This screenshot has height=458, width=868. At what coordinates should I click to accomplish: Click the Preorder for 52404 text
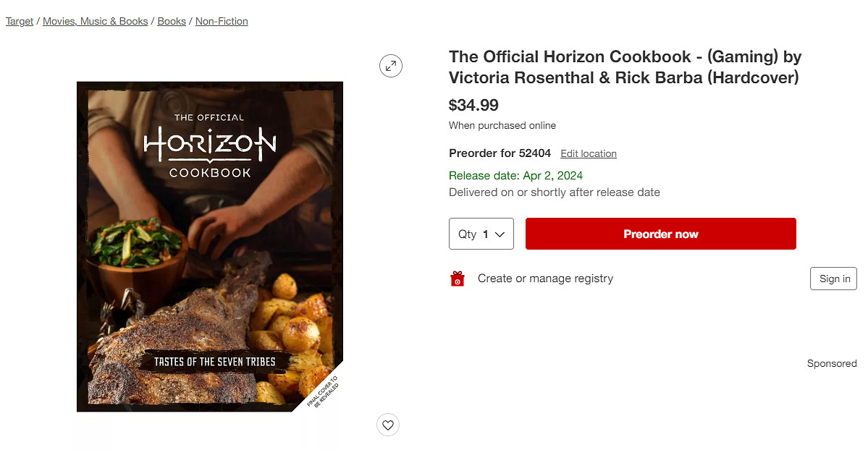pos(500,153)
